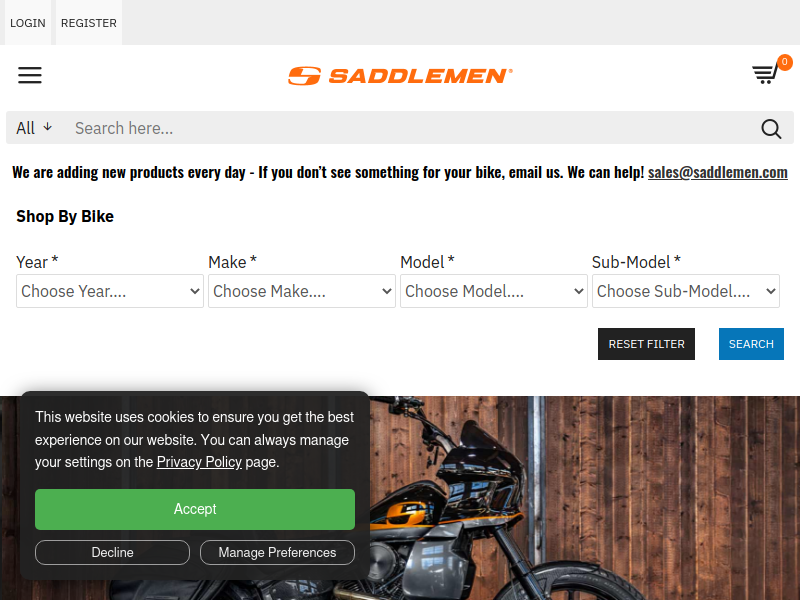The height and width of the screenshot is (600, 800).
Task: Click the Reset Filter button
Action: click(x=646, y=344)
